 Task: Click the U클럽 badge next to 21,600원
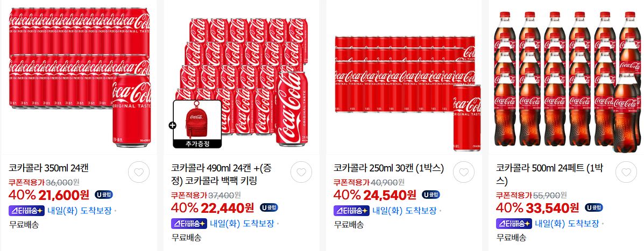tap(104, 195)
